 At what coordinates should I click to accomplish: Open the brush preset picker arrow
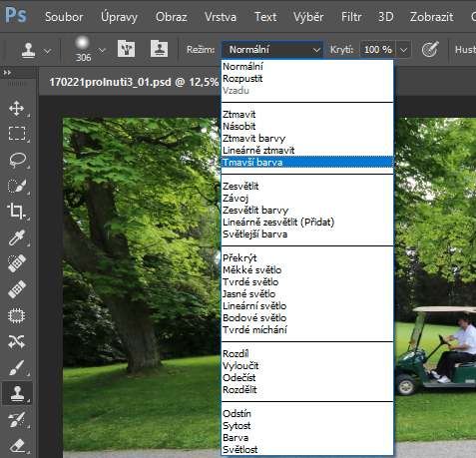[102, 50]
